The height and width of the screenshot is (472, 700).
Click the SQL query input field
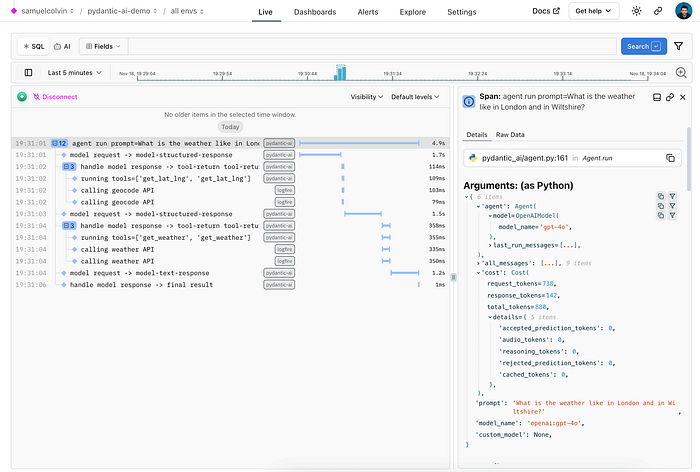pos(370,46)
